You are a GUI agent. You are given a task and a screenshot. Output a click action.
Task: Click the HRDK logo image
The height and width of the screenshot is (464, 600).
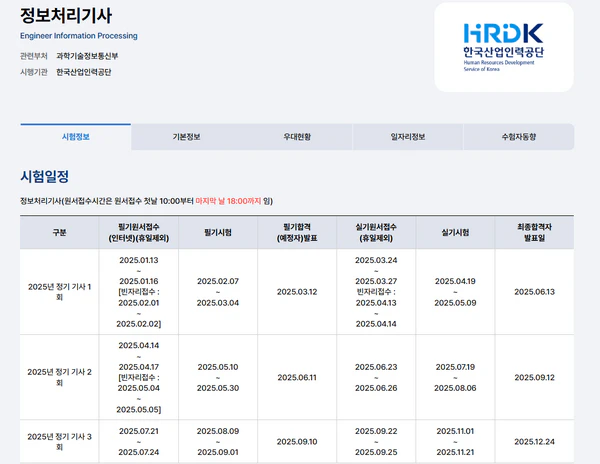click(503, 47)
